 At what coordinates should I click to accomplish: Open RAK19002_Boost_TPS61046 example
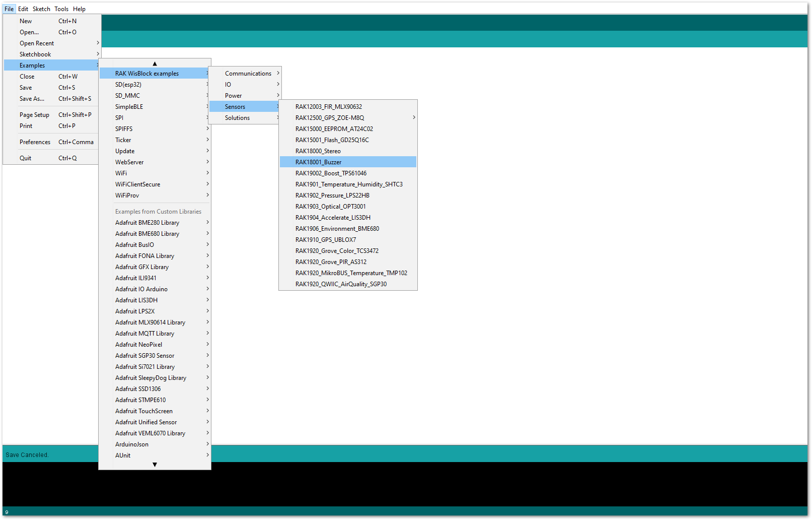coord(348,173)
